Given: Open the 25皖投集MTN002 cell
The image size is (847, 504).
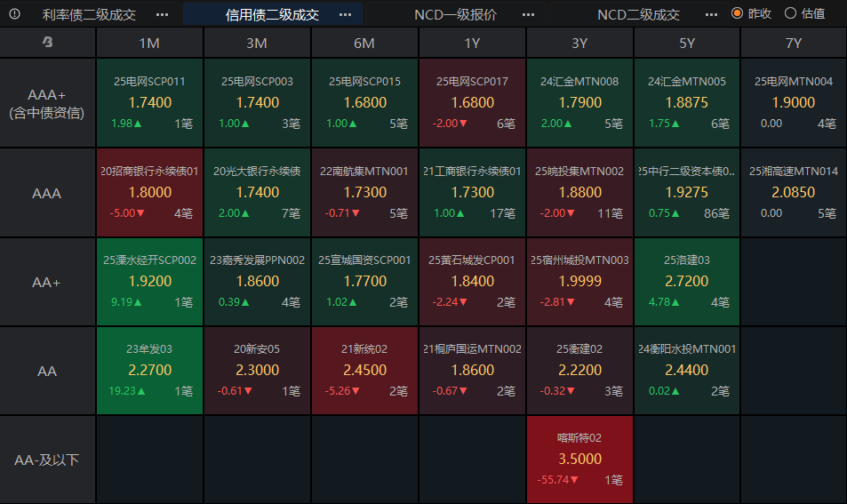Looking at the screenshot, I should (x=579, y=192).
